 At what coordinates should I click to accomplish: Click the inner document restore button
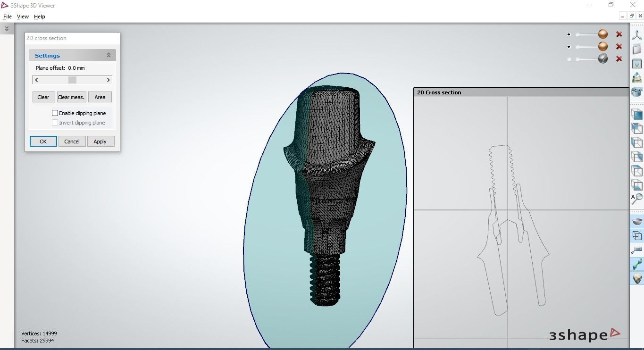[x=632, y=16]
